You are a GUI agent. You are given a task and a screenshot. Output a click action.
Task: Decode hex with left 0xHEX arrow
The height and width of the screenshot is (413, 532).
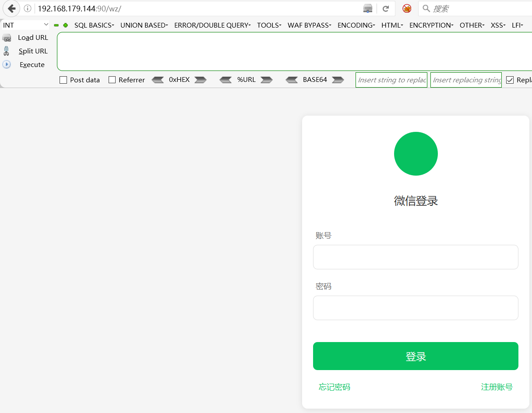coord(158,80)
